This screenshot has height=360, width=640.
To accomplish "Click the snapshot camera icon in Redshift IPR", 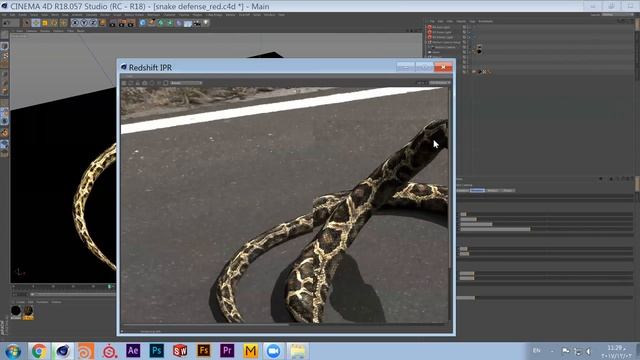I will click(x=144, y=83).
